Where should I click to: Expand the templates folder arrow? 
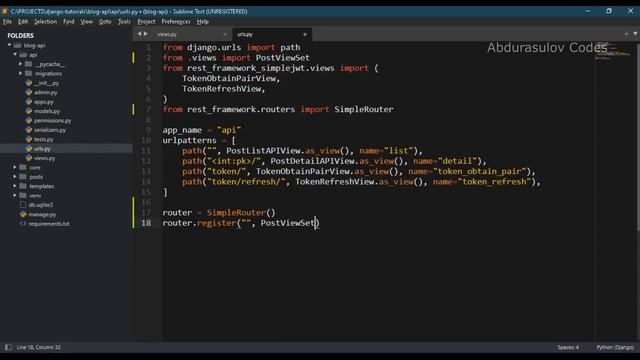(x=15, y=186)
